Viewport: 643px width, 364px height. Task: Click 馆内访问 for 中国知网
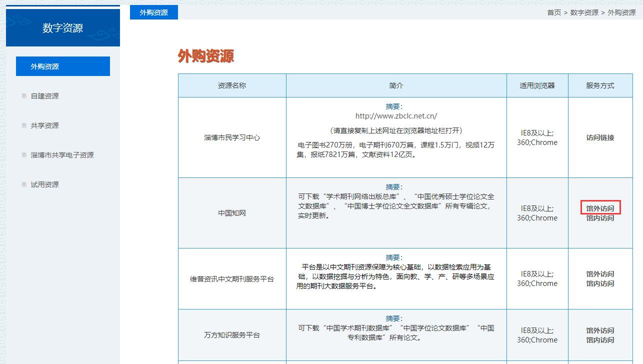point(600,218)
